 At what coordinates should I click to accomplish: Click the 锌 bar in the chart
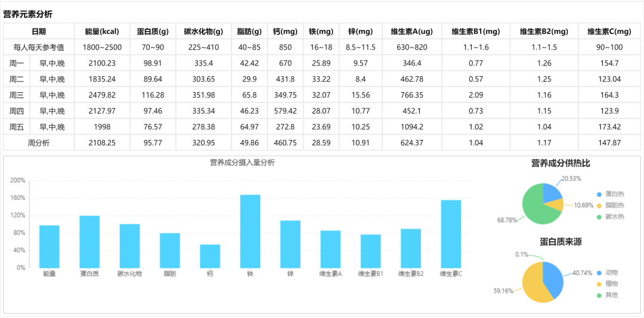tap(290, 244)
